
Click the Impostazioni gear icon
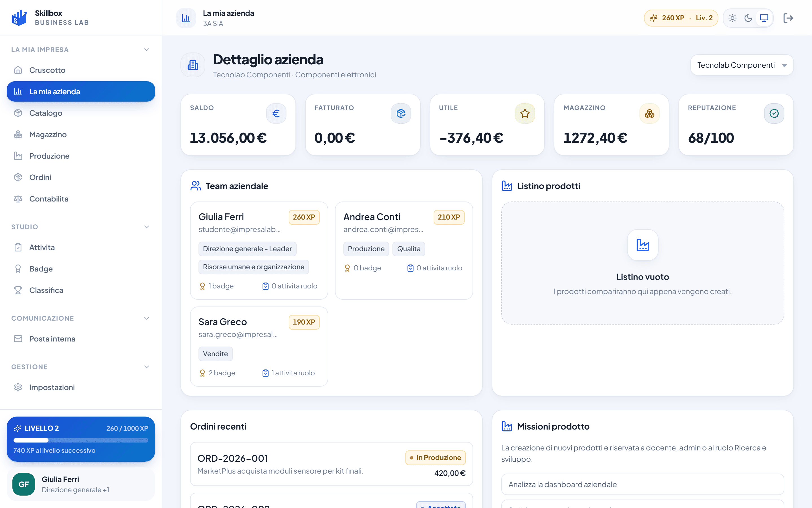[x=18, y=387]
